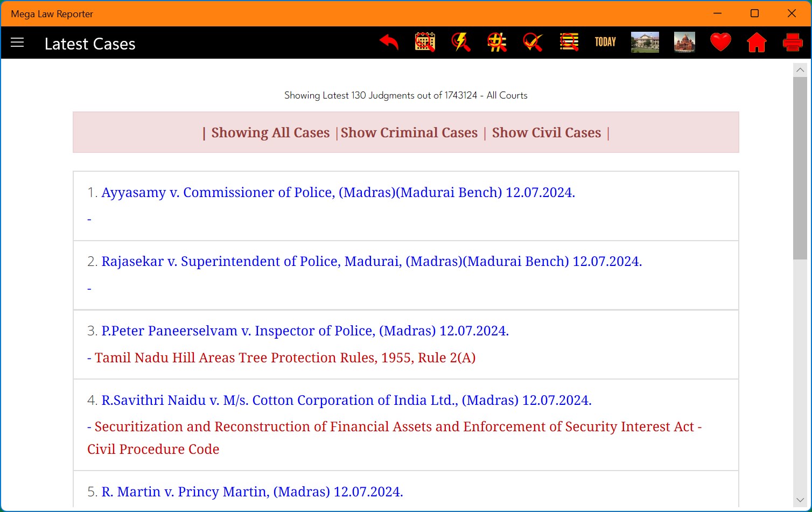Viewport: 812px width, 512px height.
Task: Switch to Show Criminal Cases
Action: (409, 133)
